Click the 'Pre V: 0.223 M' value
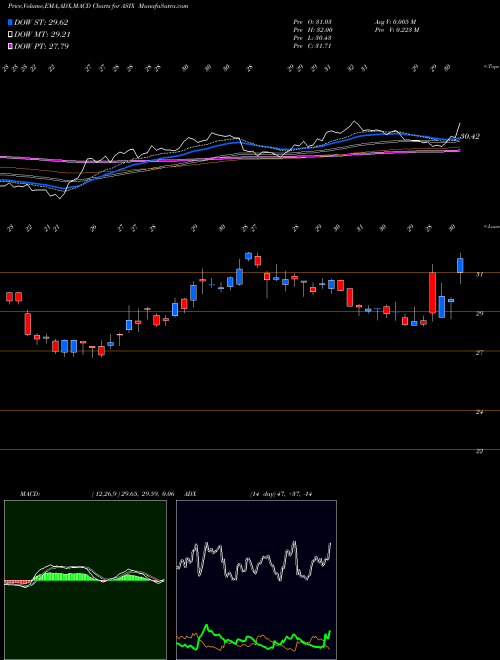This screenshot has width=500, height=660. click(x=396, y=30)
